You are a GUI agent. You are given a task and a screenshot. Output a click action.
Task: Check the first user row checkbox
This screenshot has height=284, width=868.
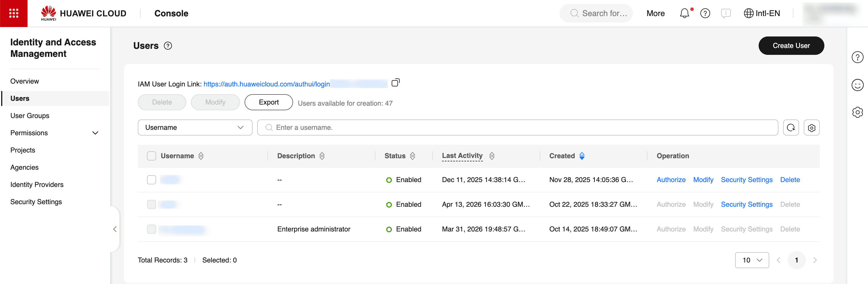(152, 180)
